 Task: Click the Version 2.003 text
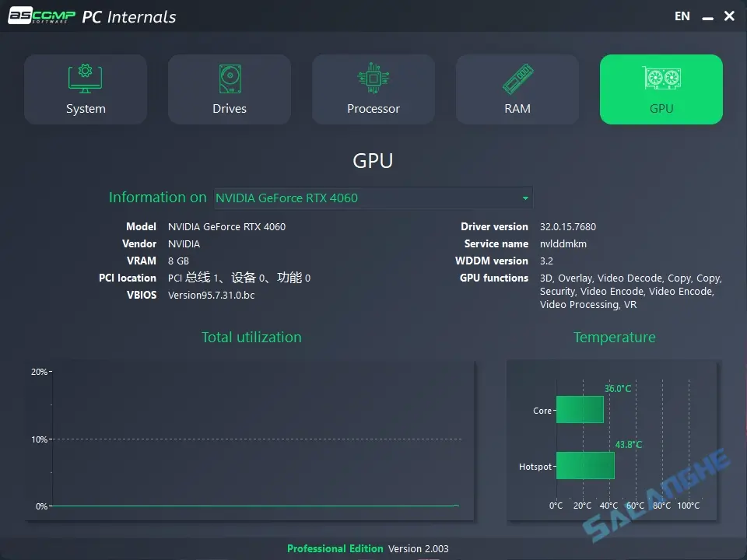point(419,548)
